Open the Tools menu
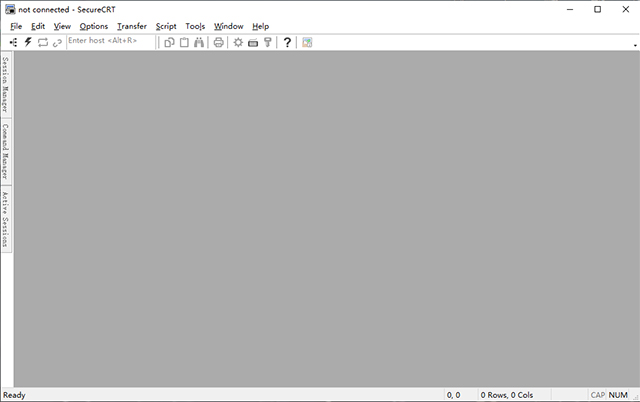Image resolution: width=640 pixels, height=402 pixels. point(195,27)
